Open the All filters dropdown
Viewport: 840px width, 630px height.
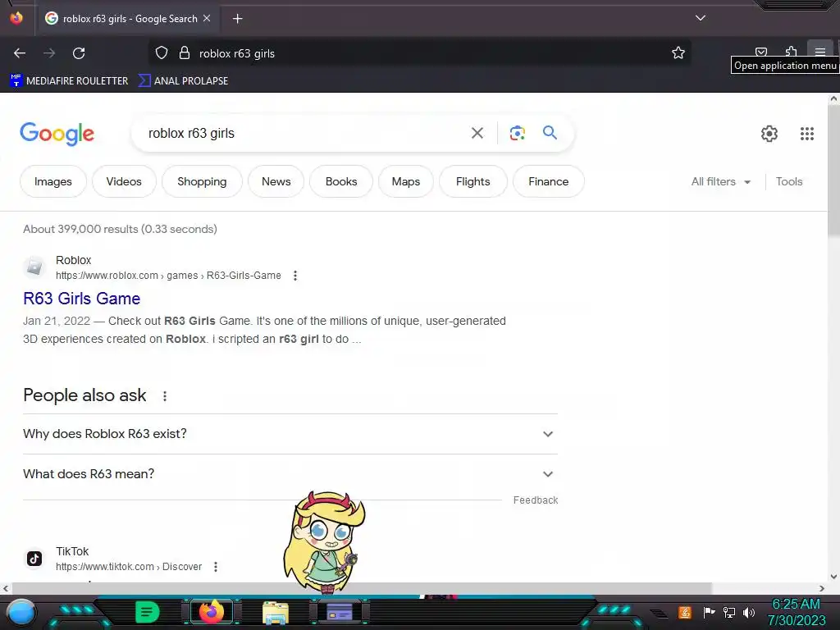pyautogui.click(x=720, y=181)
